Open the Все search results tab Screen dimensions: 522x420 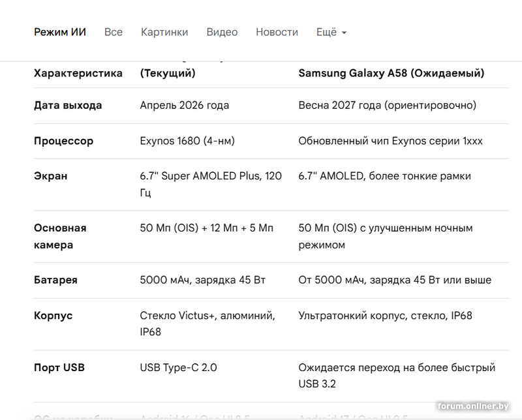(114, 32)
